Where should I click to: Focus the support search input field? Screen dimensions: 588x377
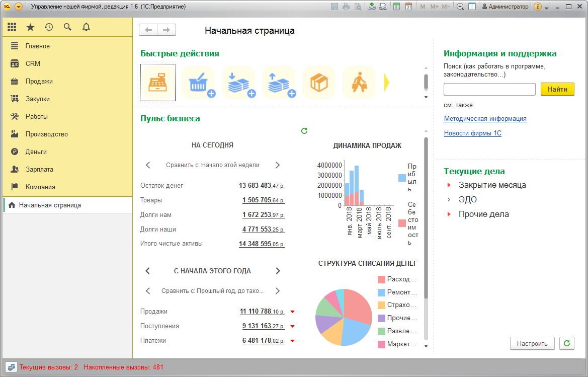coord(489,89)
